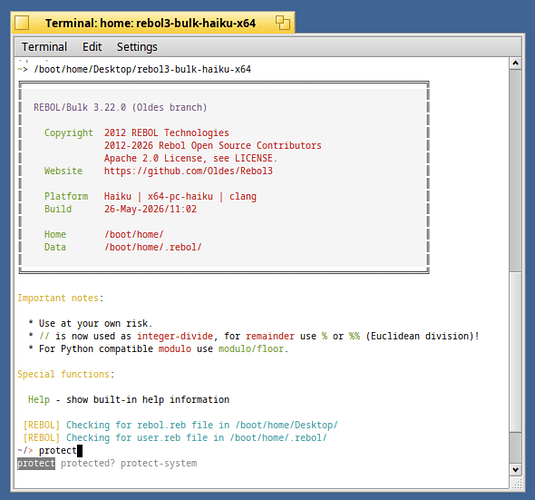The width and height of the screenshot is (535, 500).
Task: Click the build date '26-May-2026/11:02'
Action: (150, 209)
